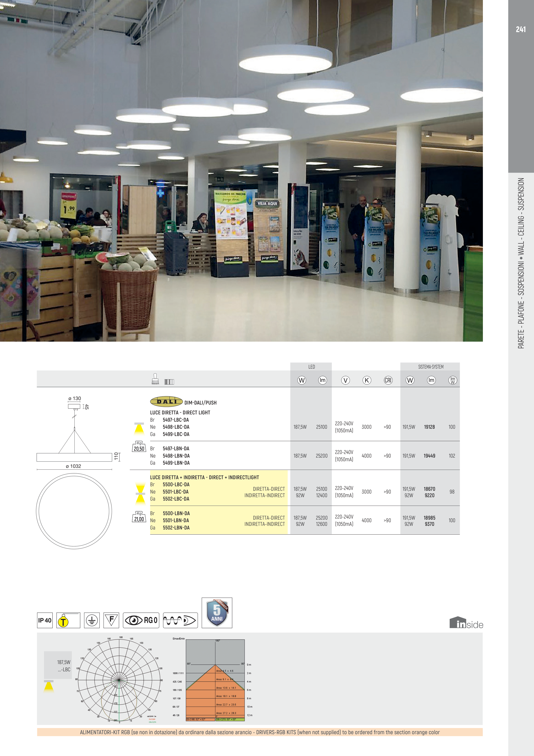Click the 5 anni warranty badge

point(217,613)
